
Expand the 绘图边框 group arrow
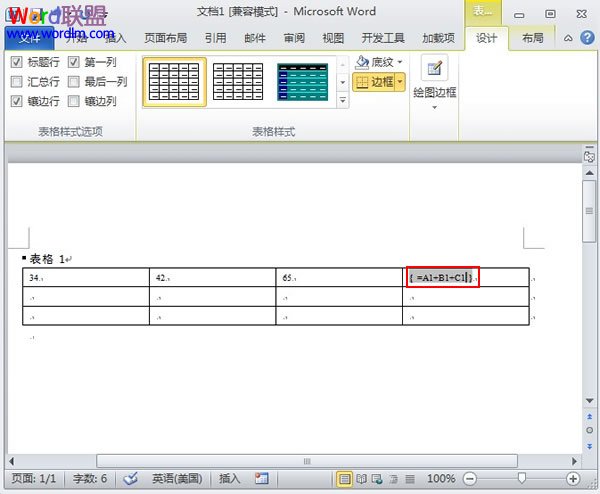pyautogui.click(x=434, y=108)
